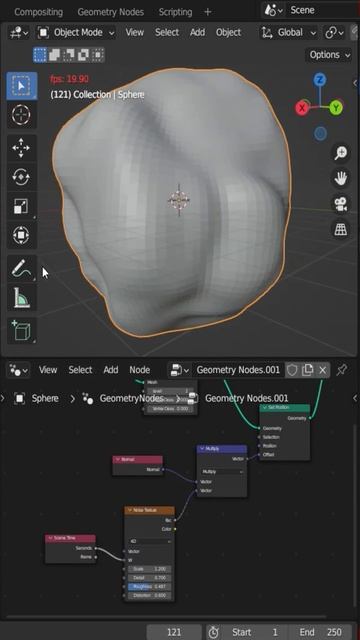Select the Cursor tool in viewport toolbar
The image size is (360, 640).
coord(22,115)
